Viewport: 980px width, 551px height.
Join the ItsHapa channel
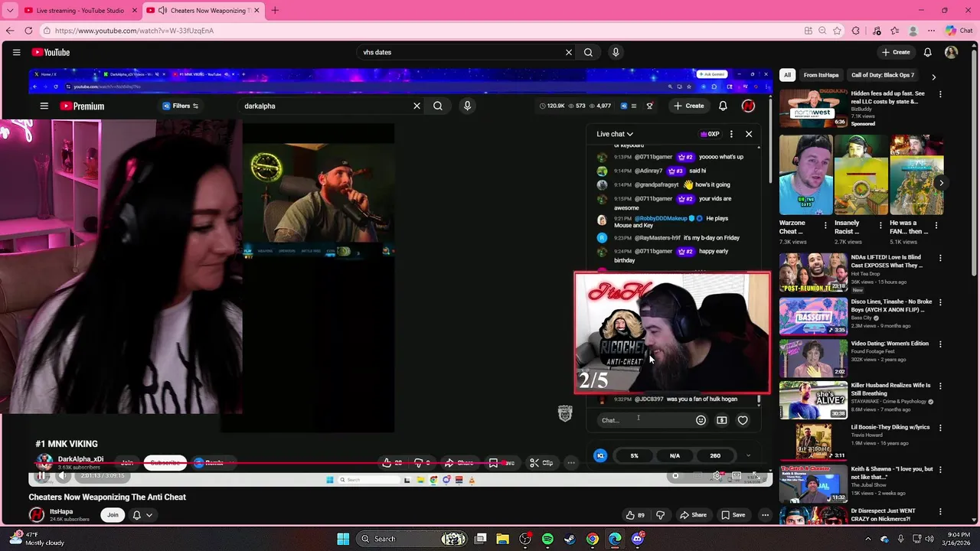coord(113,515)
